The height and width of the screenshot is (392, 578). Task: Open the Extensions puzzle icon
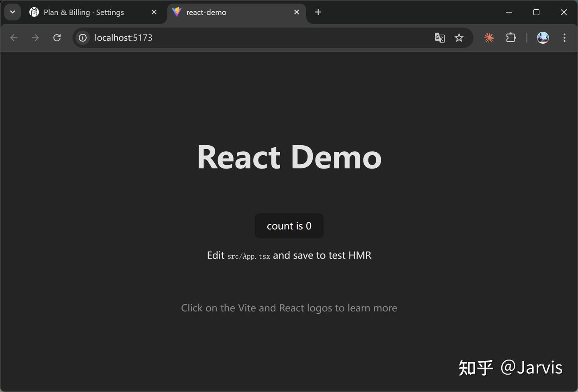[x=511, y=38]
